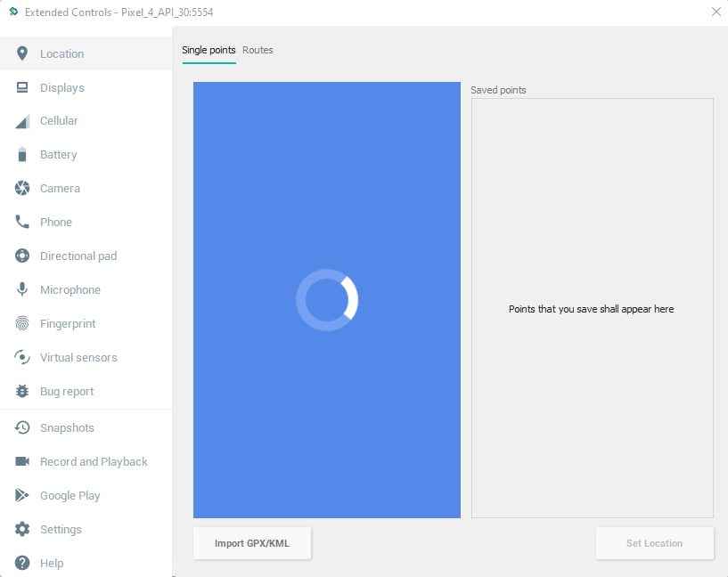Viewport: 728px width, 577px height.
Task: Click the Import GPX/KML button
Action: point(252,543)
